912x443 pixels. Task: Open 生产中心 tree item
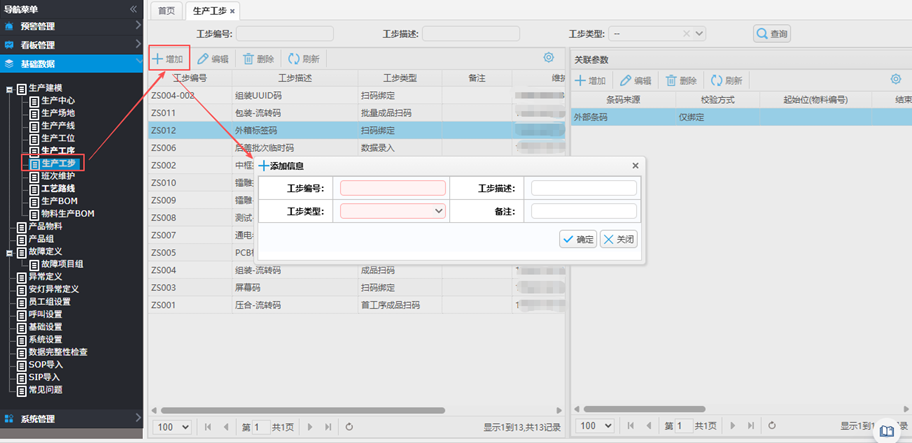point(58,101)
